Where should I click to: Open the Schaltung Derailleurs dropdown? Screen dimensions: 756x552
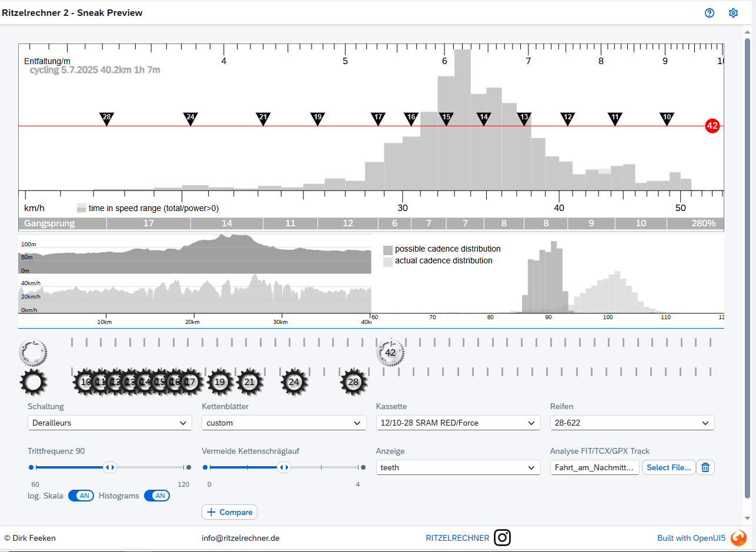tap(109, 423)
